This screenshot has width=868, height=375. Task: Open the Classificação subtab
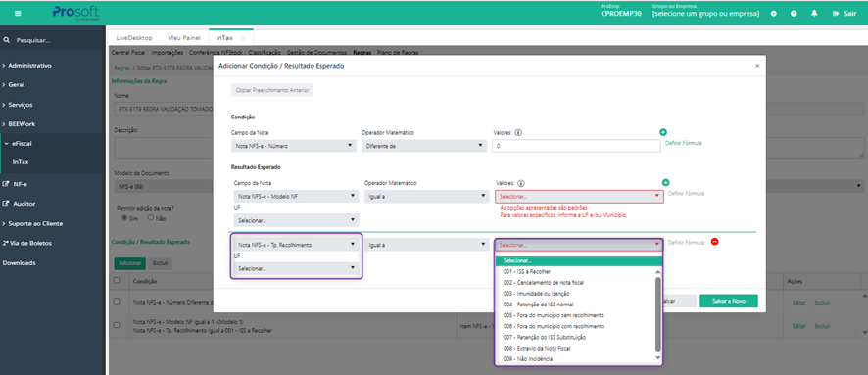265,53
